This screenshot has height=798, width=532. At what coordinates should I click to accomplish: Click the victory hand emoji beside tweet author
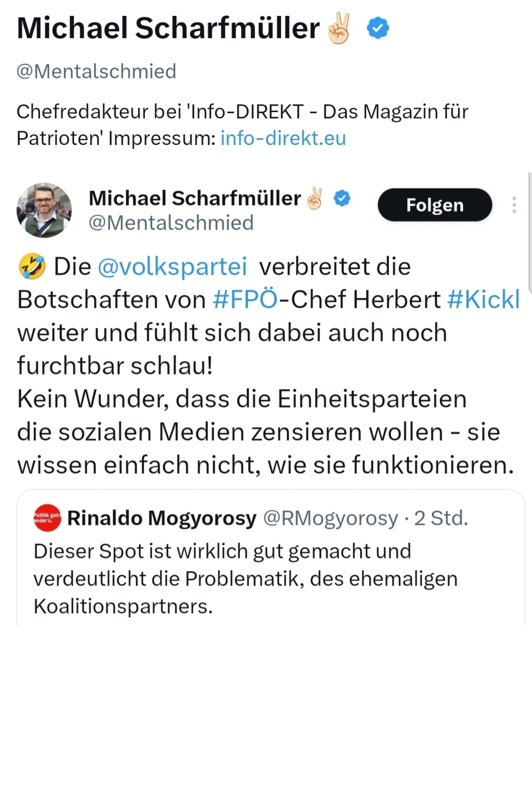(x=315, y=198)
